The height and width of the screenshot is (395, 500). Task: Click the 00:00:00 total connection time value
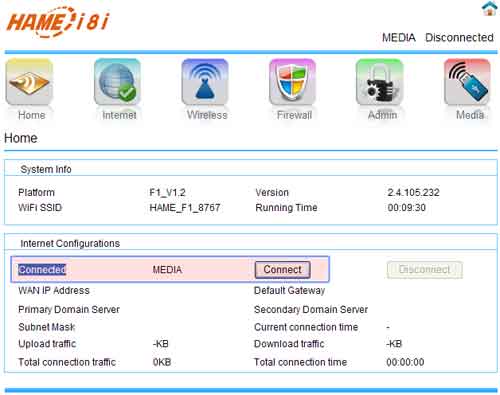coord(405,362)
